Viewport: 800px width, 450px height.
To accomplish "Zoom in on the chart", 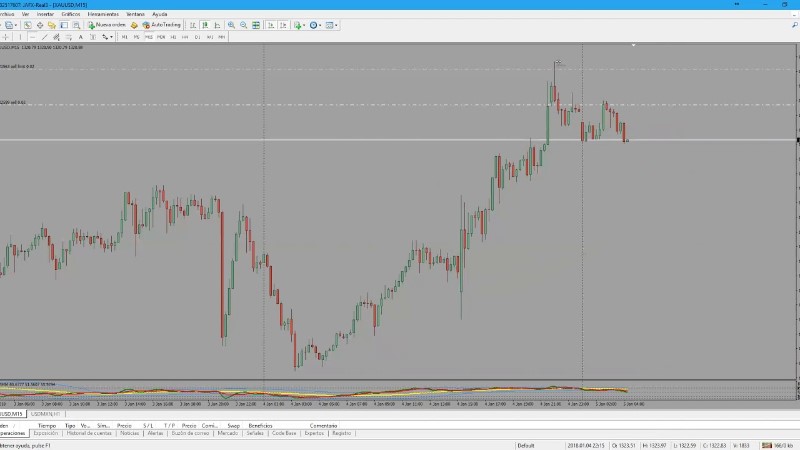I will point(231,25).
